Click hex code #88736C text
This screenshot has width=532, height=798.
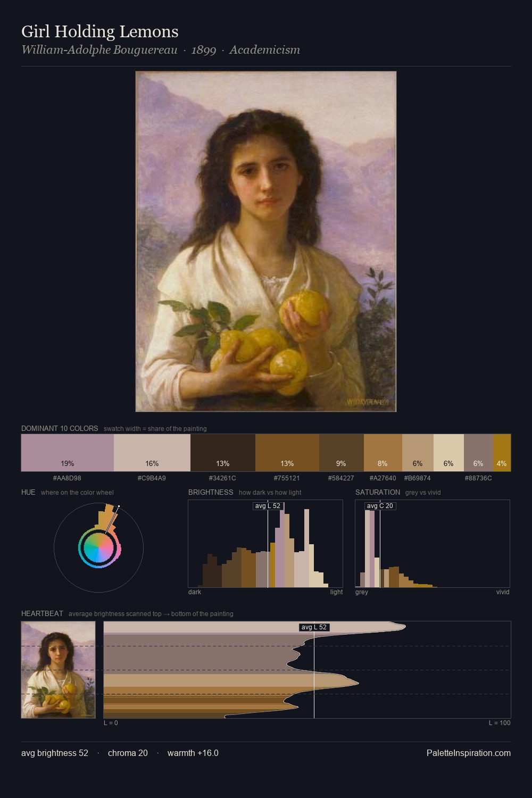[478, 478]
